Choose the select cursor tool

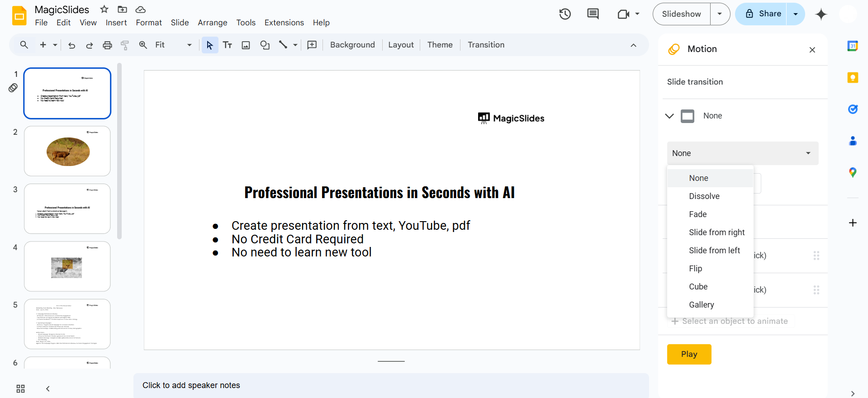209,45
